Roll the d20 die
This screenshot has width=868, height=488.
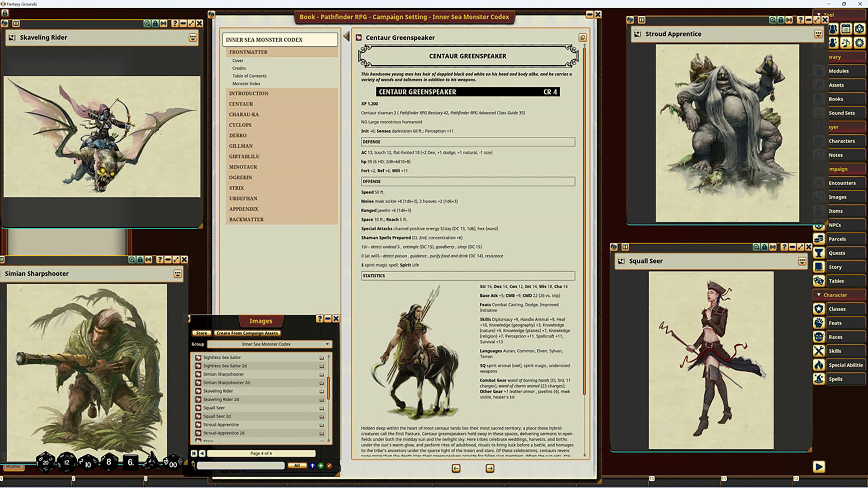click(x=45, y=462)
